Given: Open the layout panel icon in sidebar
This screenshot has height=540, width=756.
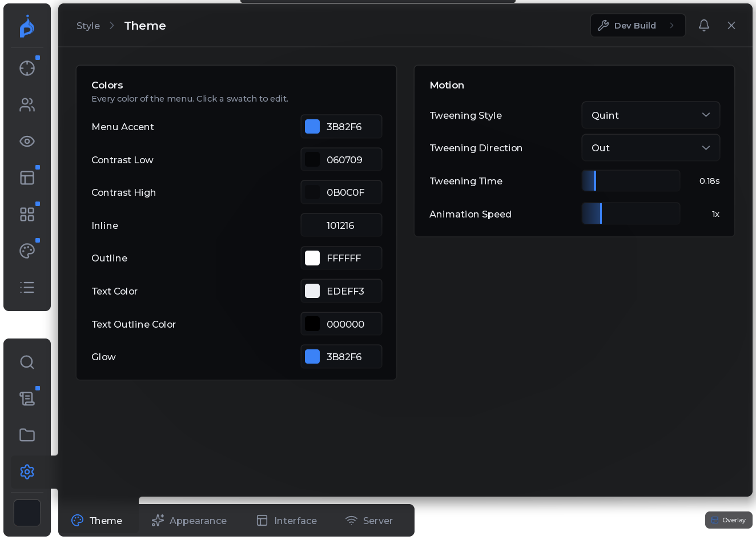Looking at the screenshot, I should (27, 178).
